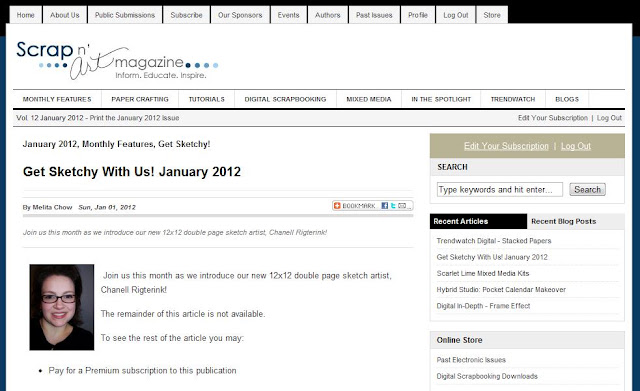The image size is (640, 391).
Task: Open Trendwatch Digital - Stacked Papers article
Action: click(494, 241)
